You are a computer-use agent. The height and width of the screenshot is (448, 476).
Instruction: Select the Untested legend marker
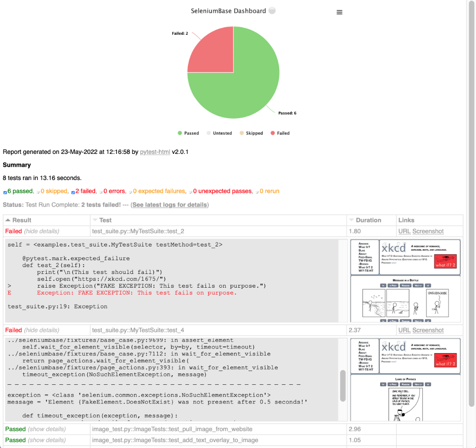pyautogui.click(x=210, y=133)
